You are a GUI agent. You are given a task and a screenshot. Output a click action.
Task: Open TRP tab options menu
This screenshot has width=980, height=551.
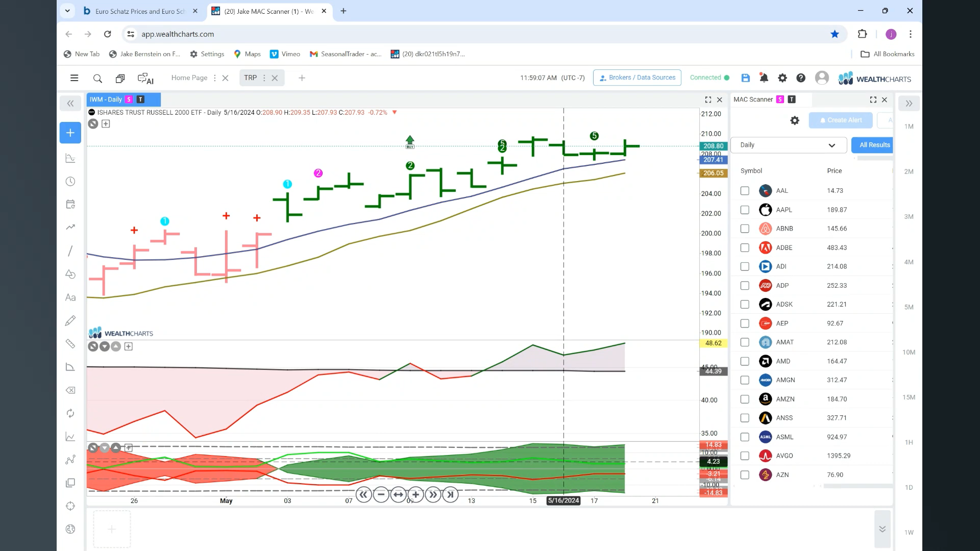click(x=264, y=78)
